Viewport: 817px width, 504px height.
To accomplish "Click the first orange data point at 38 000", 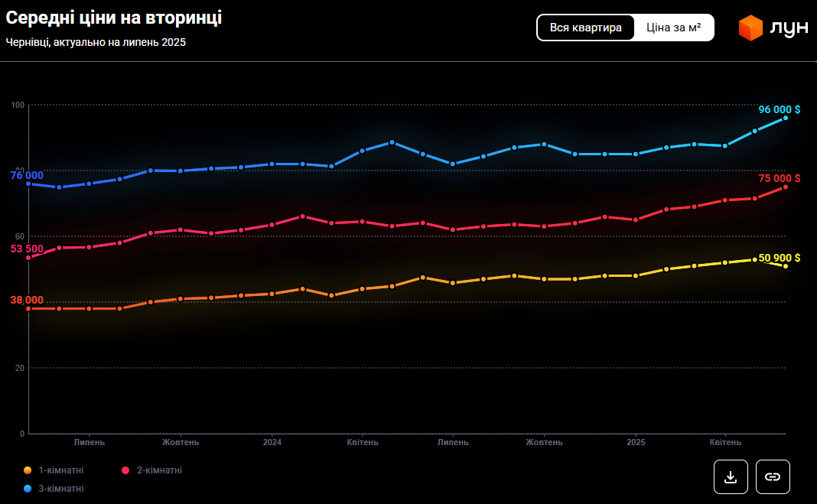I will click(x=28, y=308).
